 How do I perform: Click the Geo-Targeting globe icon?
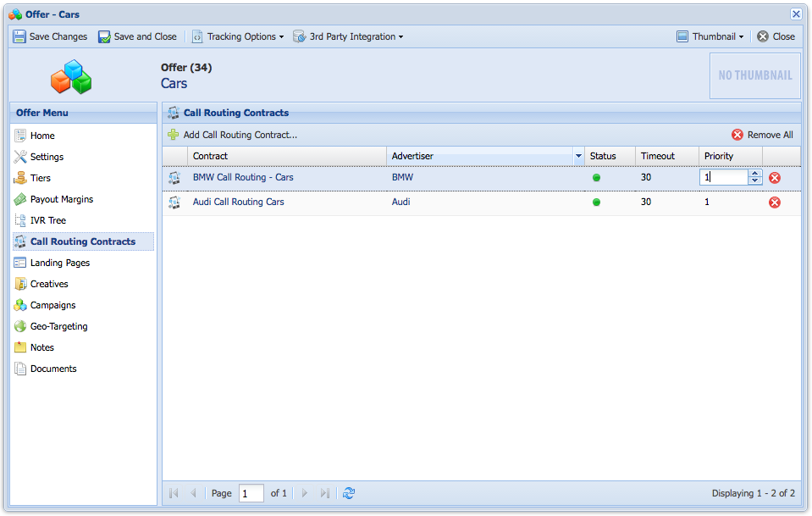click(x=20, y=326)
